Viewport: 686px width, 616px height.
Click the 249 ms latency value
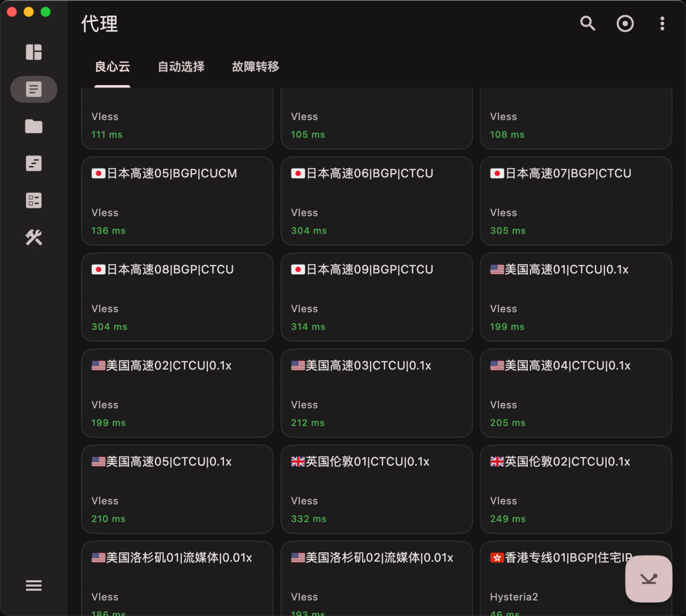tap(508, 519)
